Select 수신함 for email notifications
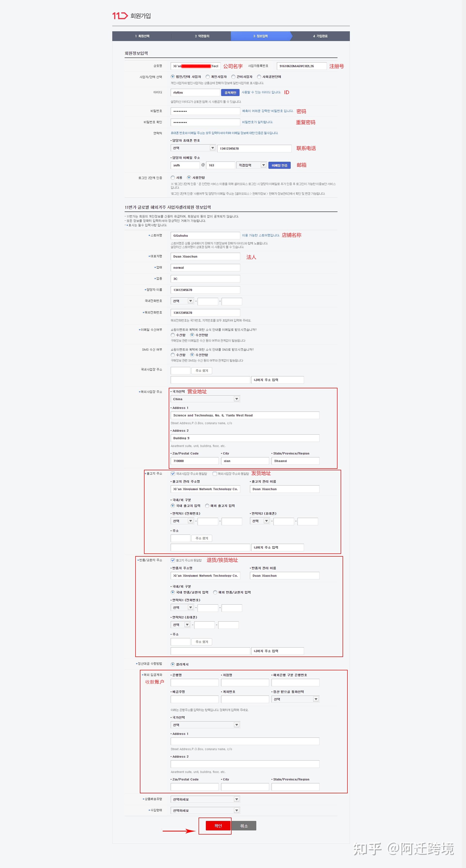Screen dimensions: 466x868 (x=173, y=335)
